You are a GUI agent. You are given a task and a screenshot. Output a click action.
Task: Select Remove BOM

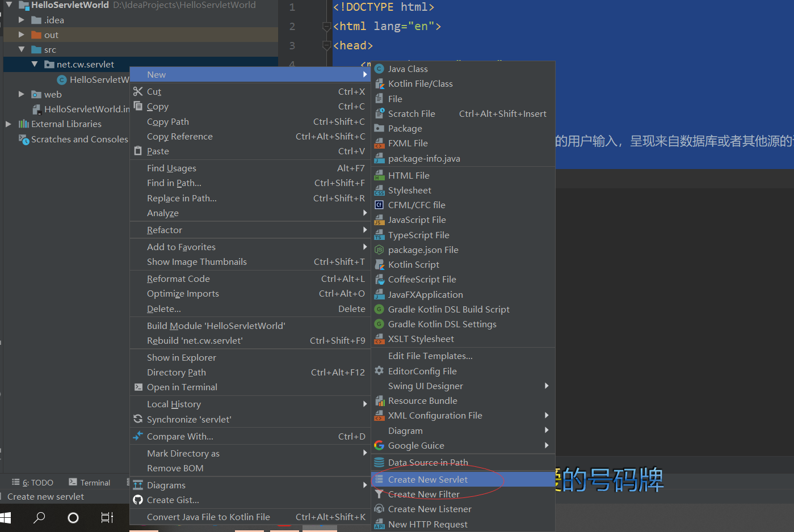[x=250, y=468]
